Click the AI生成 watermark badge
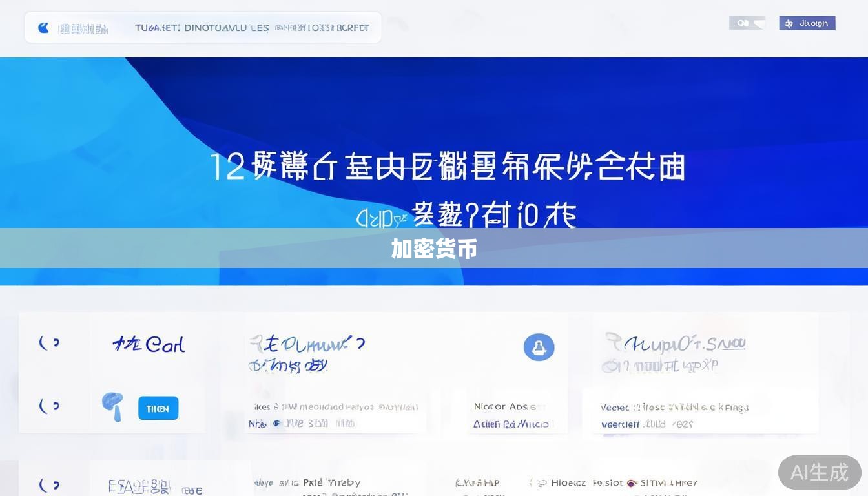Image resolution: width=868 pixels, height=496 pixels. click(x=819, y=473)
